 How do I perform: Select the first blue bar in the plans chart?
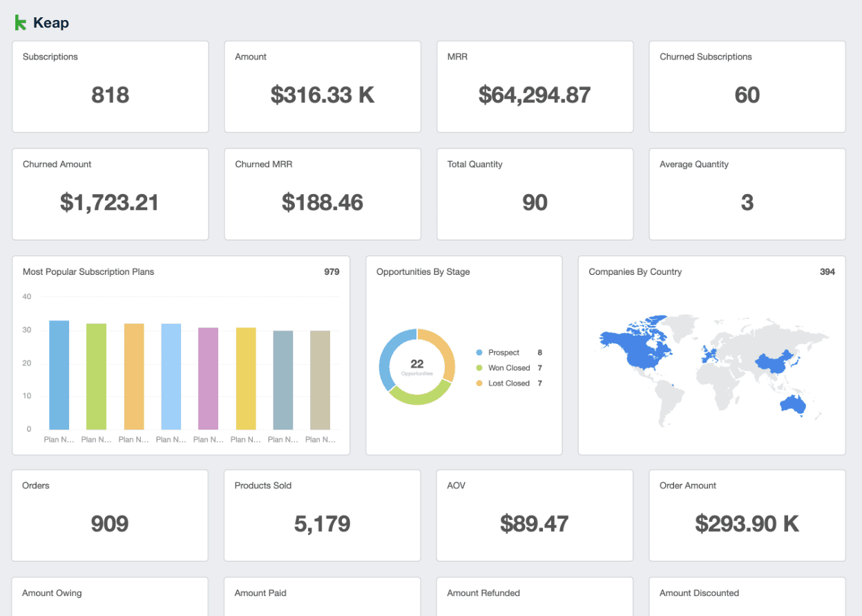(57, 373)
